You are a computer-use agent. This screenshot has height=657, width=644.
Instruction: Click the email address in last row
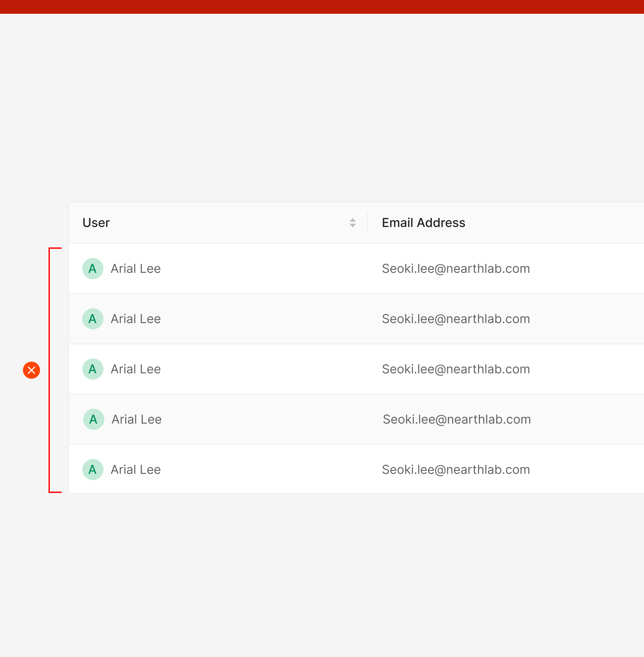tap(455, 469)
